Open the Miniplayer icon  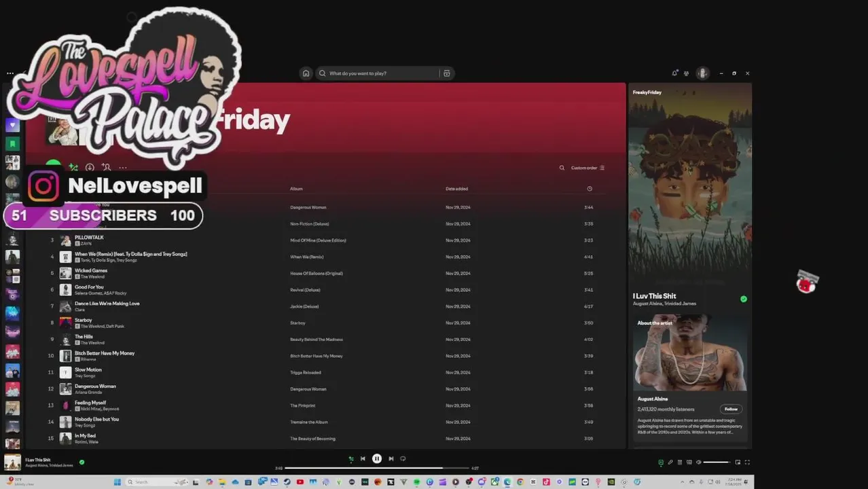coord(738,463)
